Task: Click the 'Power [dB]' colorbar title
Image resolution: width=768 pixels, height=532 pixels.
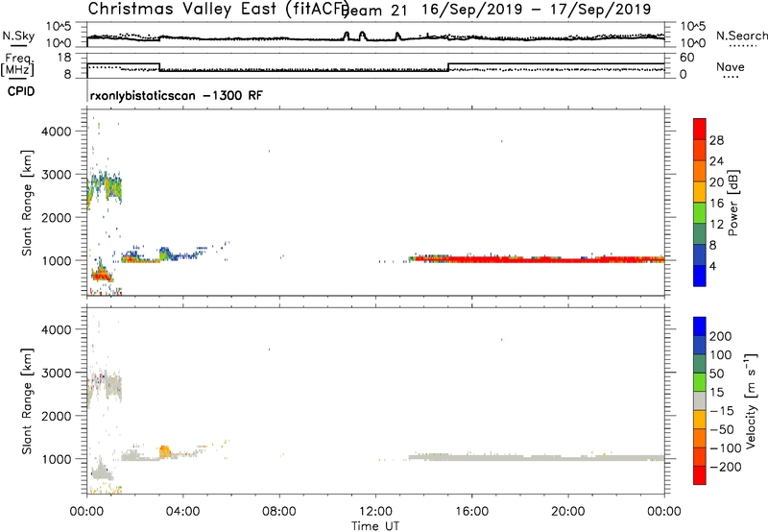Action: click(732, 203)
